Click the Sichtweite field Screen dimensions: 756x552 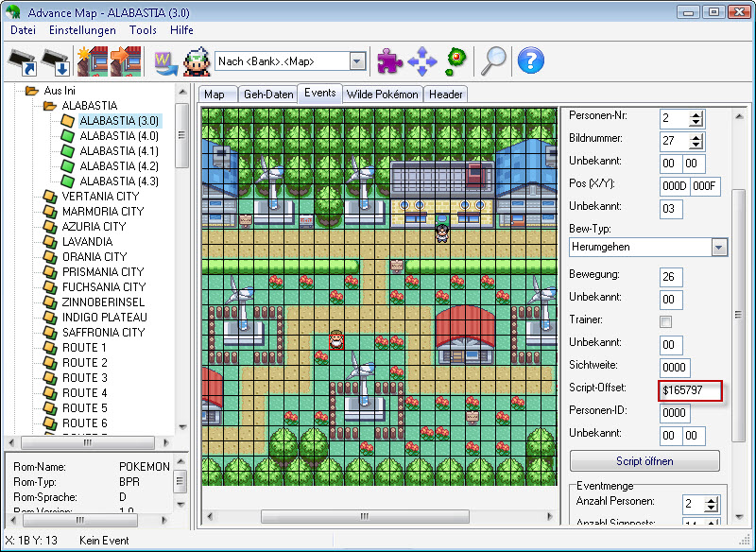(675, 368)
